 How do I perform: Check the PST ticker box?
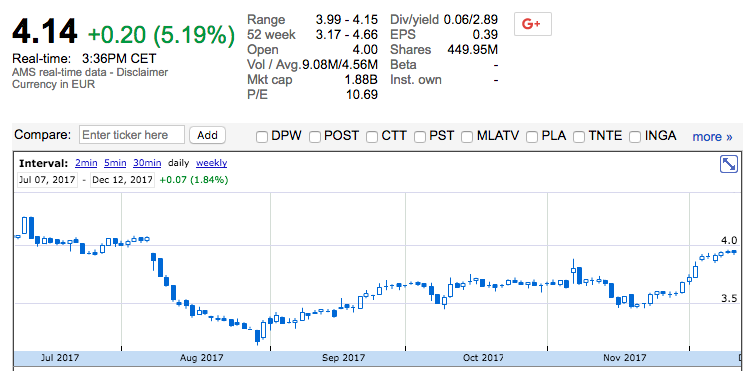pyautogui.click(x=420, y=137)
